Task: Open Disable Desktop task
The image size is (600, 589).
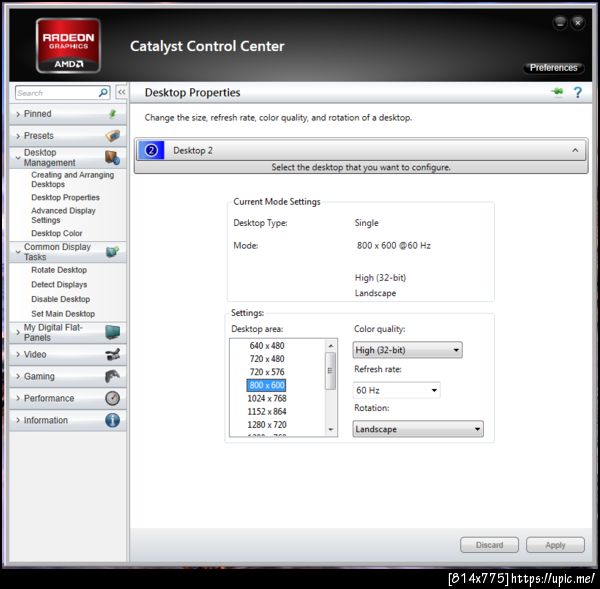Action: tap(60, 299)
